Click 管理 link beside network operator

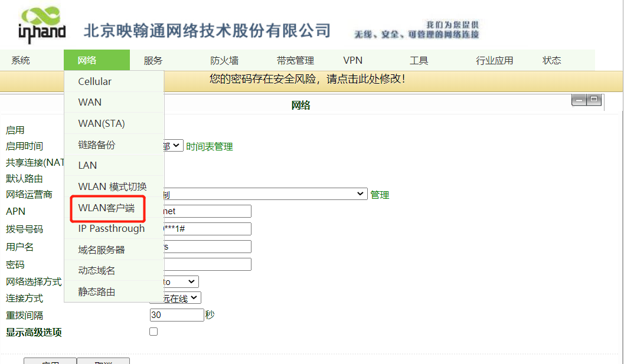coord(380,195)
